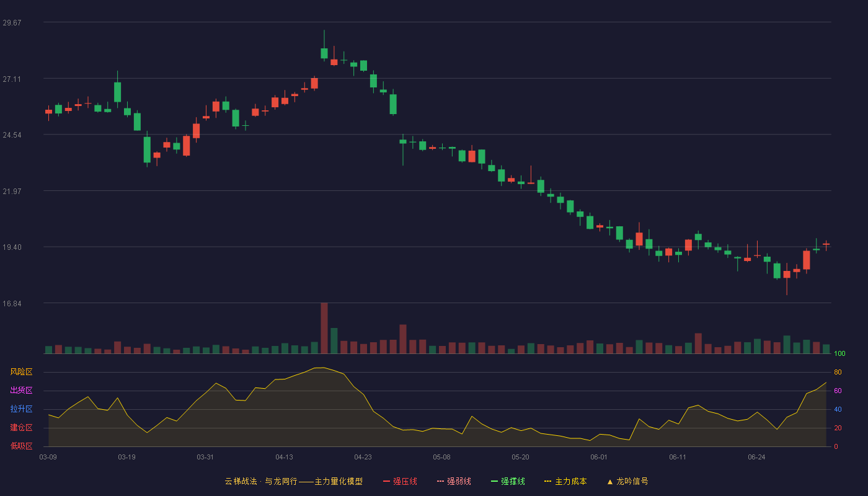Screen dimensions: 868x496
Task: Click the 06-01 date axis label
Action: (x=599, y=457)
